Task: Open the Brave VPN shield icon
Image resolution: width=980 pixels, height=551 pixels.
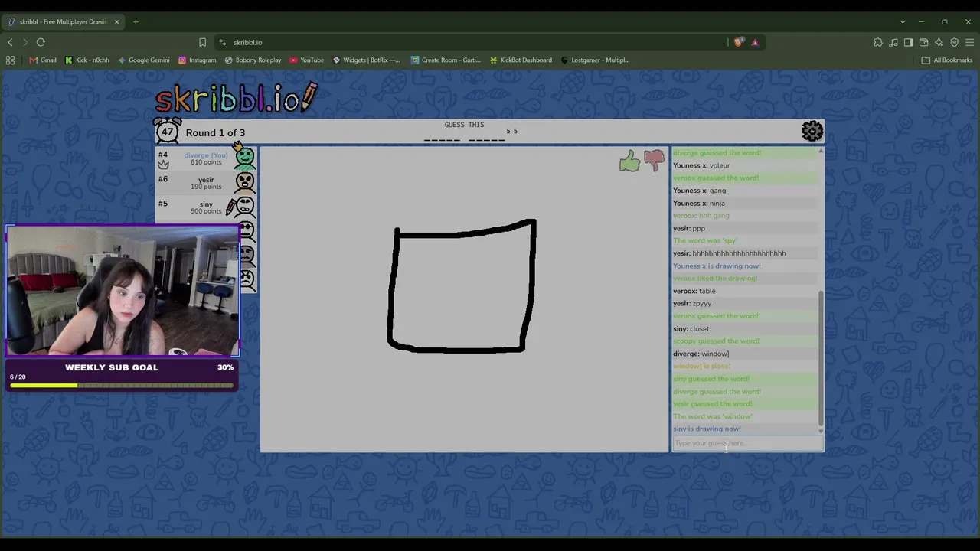Action: point(954,42)
